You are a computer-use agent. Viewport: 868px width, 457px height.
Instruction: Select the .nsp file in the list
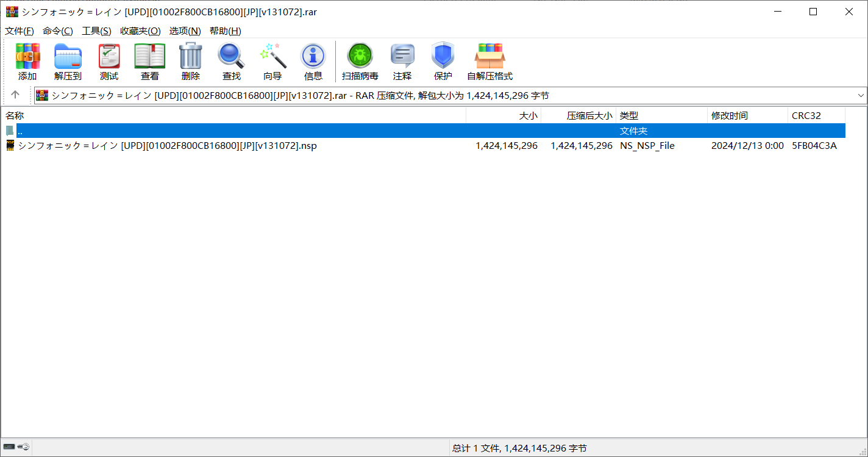tap(167, 146)
